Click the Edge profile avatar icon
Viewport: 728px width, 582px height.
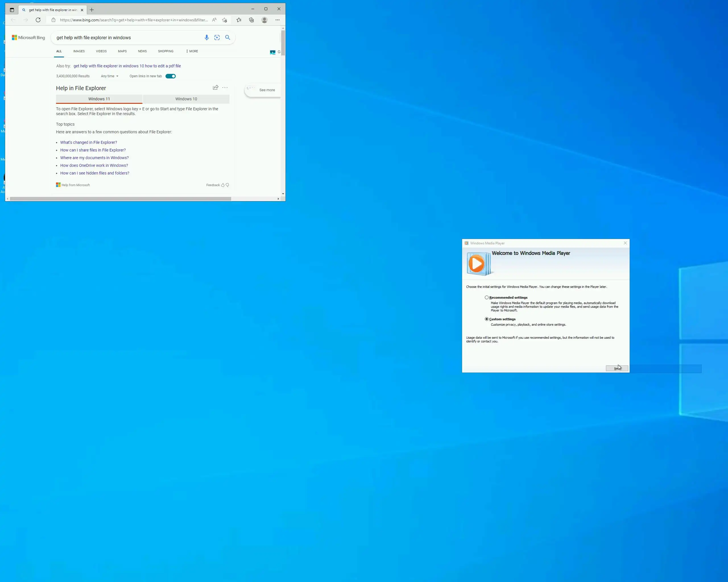click(264, 20)
